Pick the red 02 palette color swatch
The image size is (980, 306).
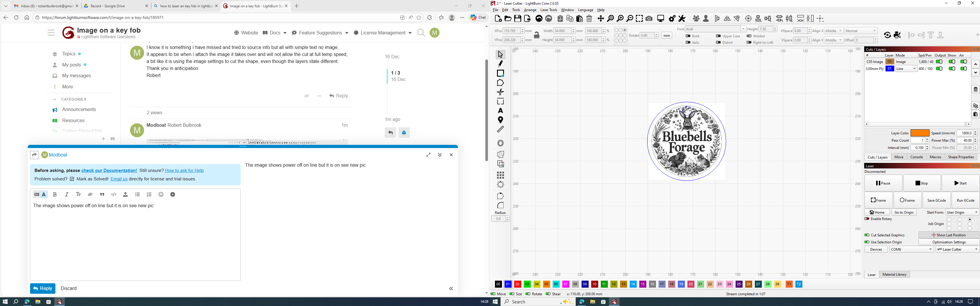pos(517,284)
